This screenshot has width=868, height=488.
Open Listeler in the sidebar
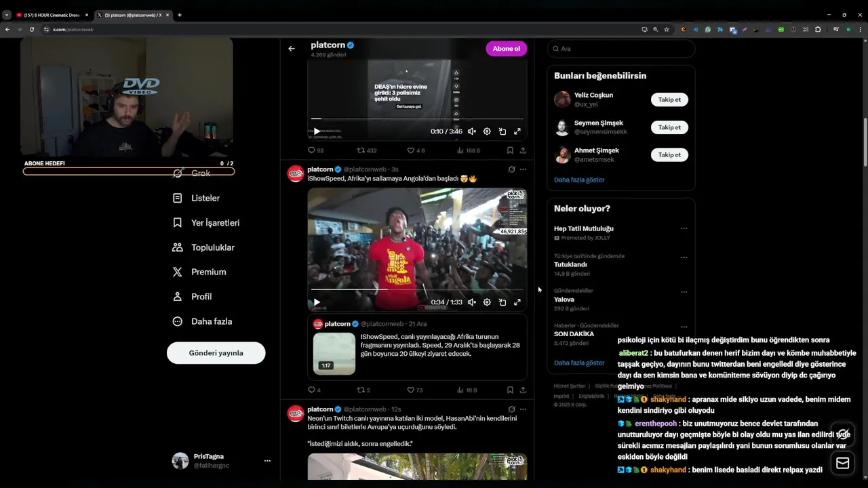[x=197, y=198]
